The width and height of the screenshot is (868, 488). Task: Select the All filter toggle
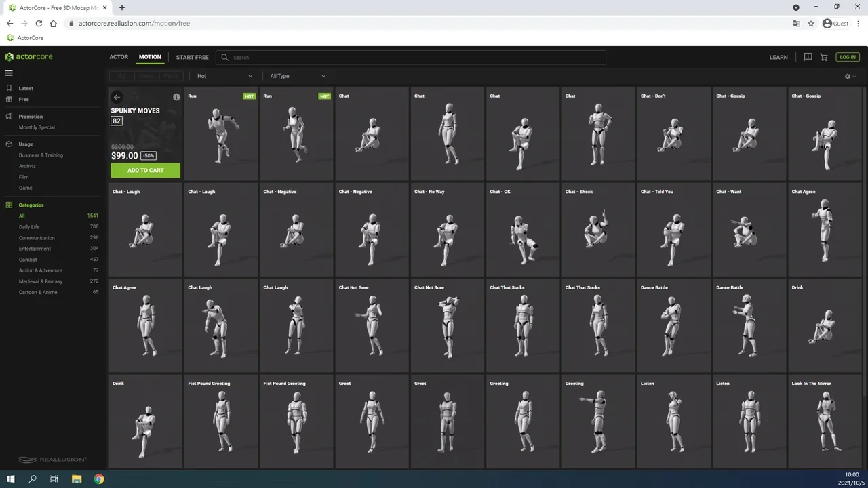122,76
